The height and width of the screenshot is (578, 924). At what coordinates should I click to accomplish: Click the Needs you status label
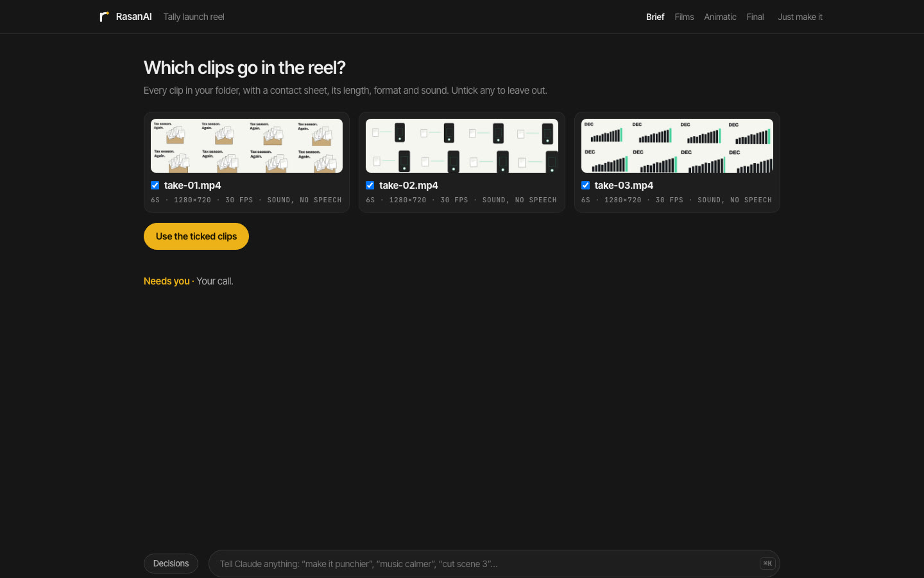tap(167, 281)
